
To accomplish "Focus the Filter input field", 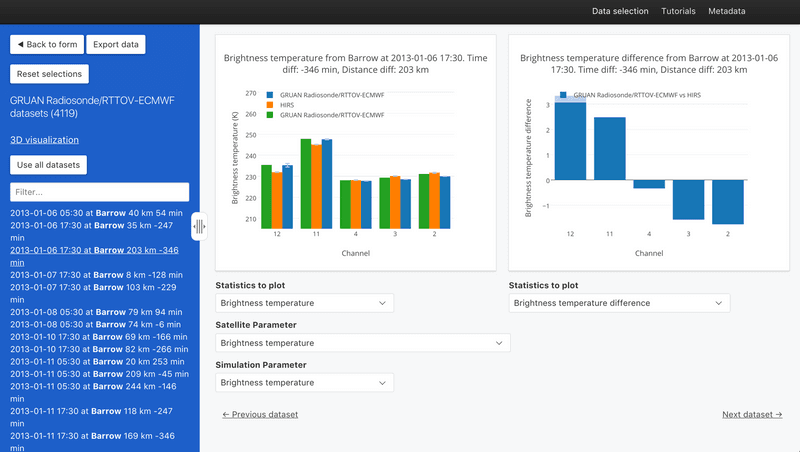I will tap(99, 192).
